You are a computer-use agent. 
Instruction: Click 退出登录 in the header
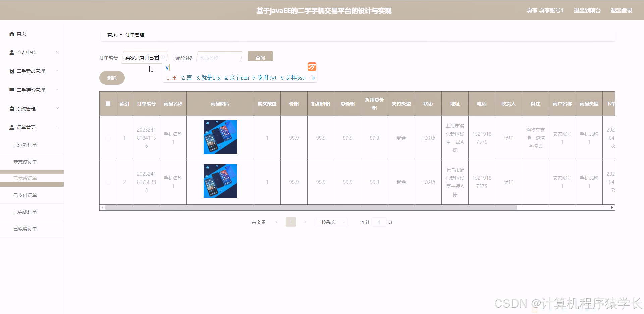click(621, 11)
